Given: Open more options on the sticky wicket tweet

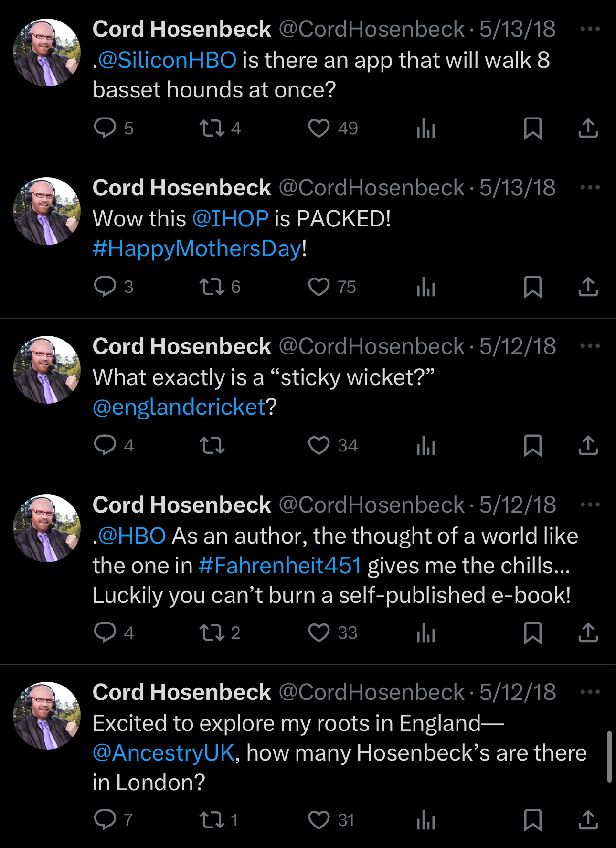Looking at the screenshot, I should pyautogui.click(x=590, y=346).
